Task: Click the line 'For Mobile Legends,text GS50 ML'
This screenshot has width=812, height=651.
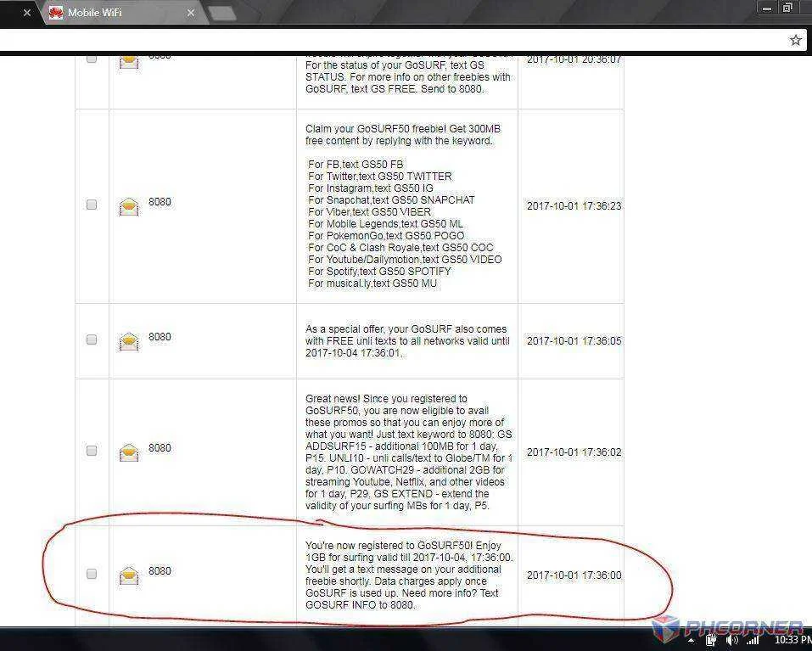Action: [x=385, y=224]
